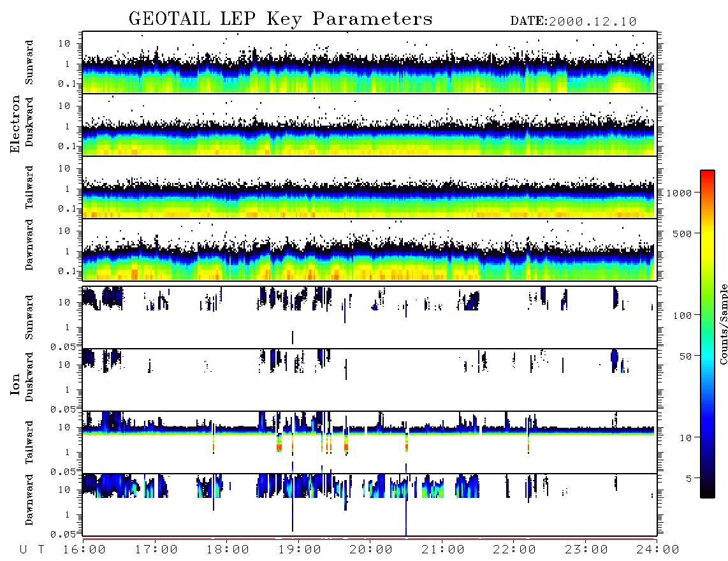Select the colorbar tick value "5"
Image resolution: width=728 pixels, height=561 pixels.
(688, 479)
